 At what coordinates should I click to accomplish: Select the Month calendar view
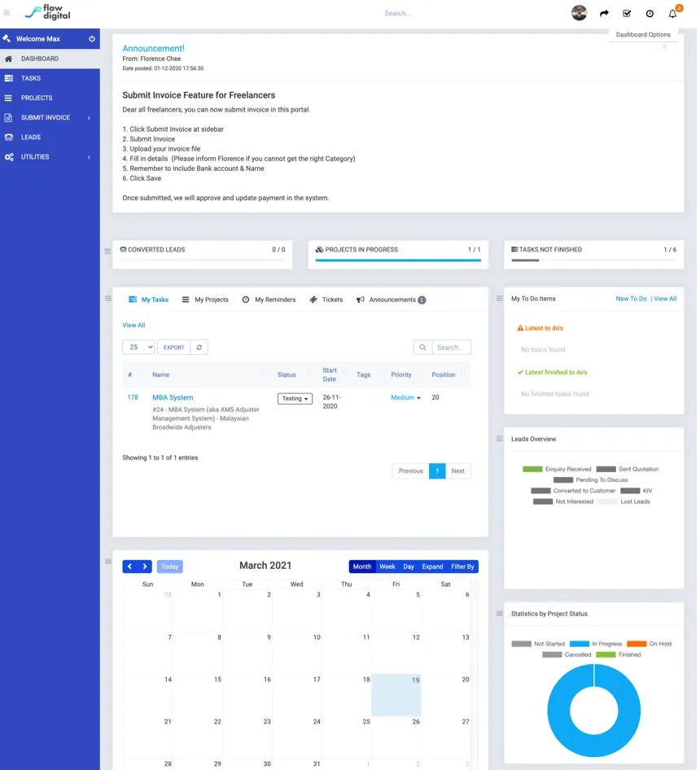coord(362,567)
